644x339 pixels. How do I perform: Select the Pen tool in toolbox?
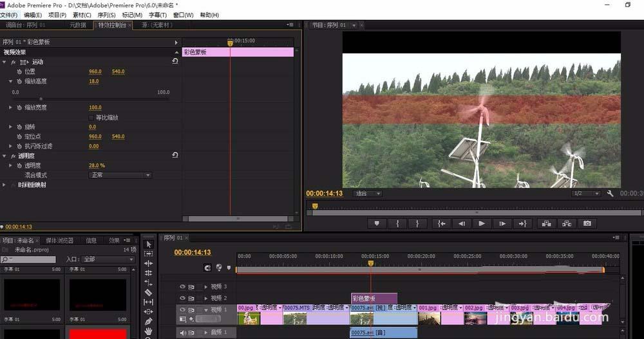149,321
